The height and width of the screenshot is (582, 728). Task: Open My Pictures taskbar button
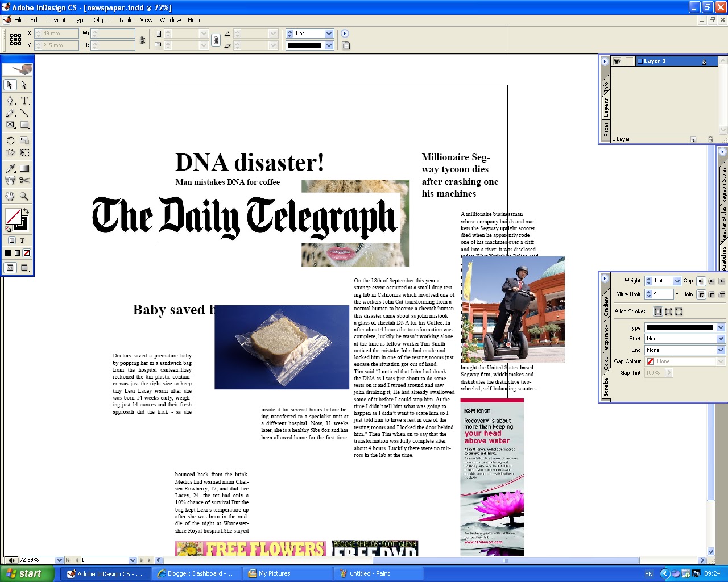287,574
